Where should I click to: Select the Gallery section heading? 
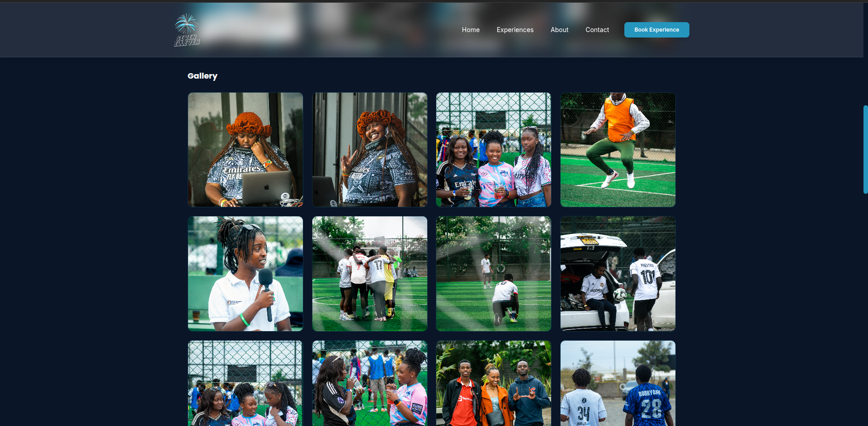click(x=203, y=76)
